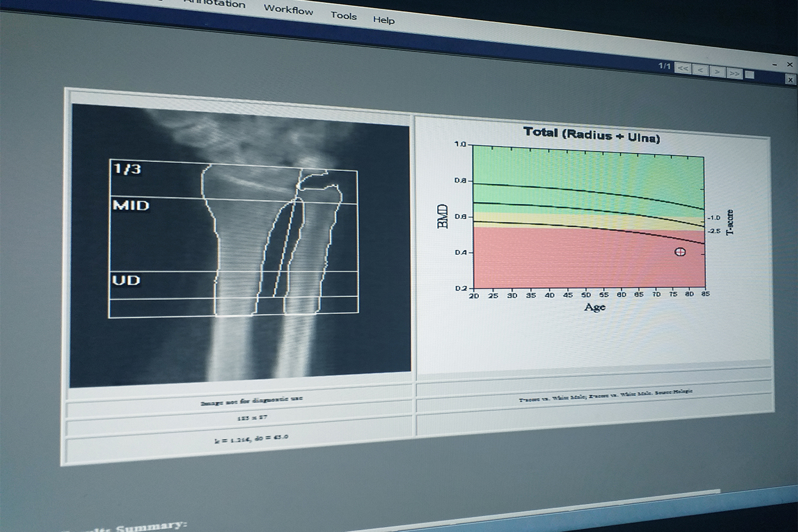Open the Help menu
Screen dimensions: 798x532
384,20
